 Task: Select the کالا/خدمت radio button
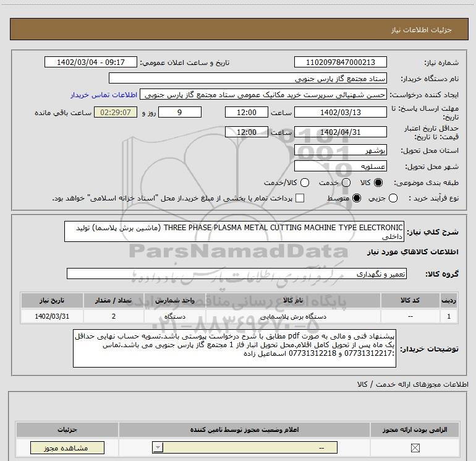(x=305, y=183)
